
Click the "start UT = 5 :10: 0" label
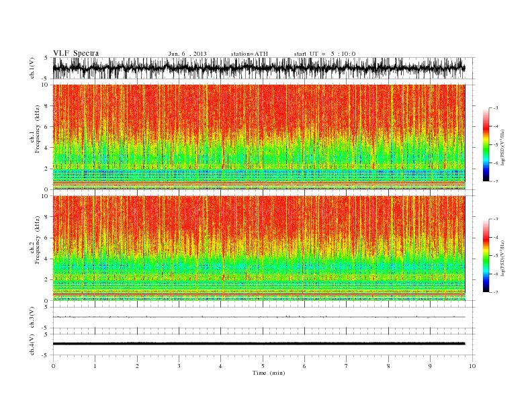tap(324, 54)
